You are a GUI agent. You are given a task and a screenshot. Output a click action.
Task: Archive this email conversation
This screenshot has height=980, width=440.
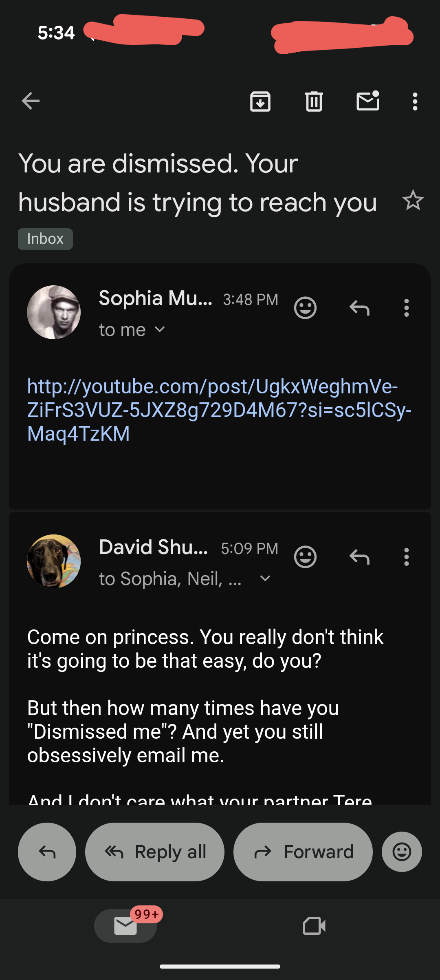(x=260, y=102)
